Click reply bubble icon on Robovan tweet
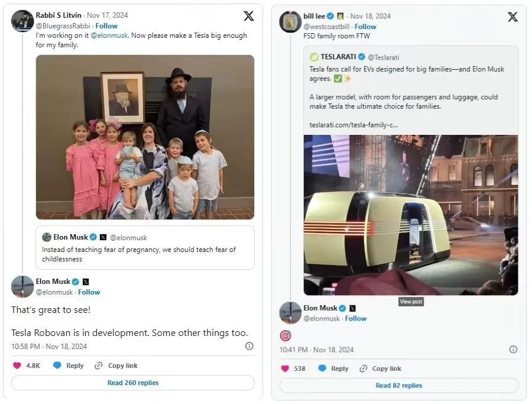This screenshot has width=532, height=404. 57,366
